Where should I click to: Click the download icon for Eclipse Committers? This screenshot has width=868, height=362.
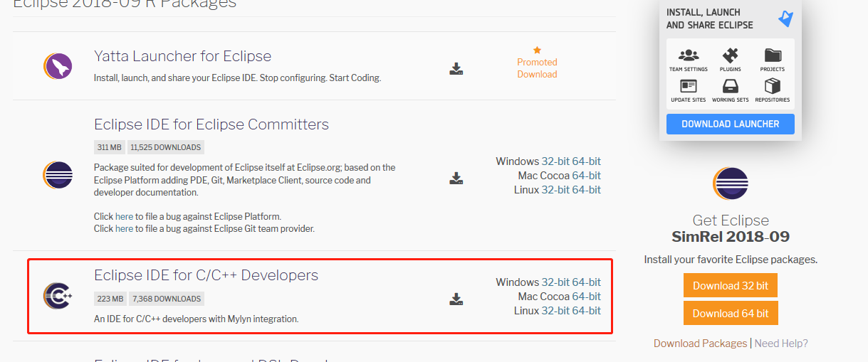(x=456, y=178)
